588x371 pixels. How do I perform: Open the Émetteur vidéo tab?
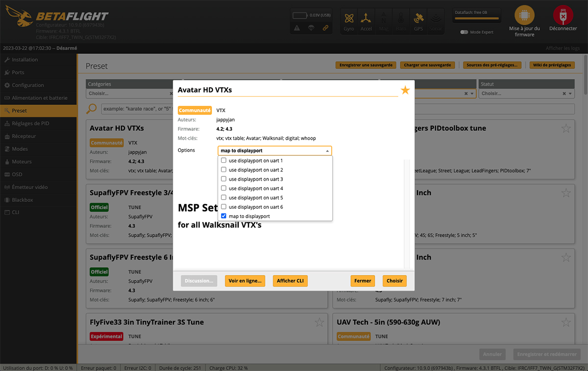(x=38, y=187)
